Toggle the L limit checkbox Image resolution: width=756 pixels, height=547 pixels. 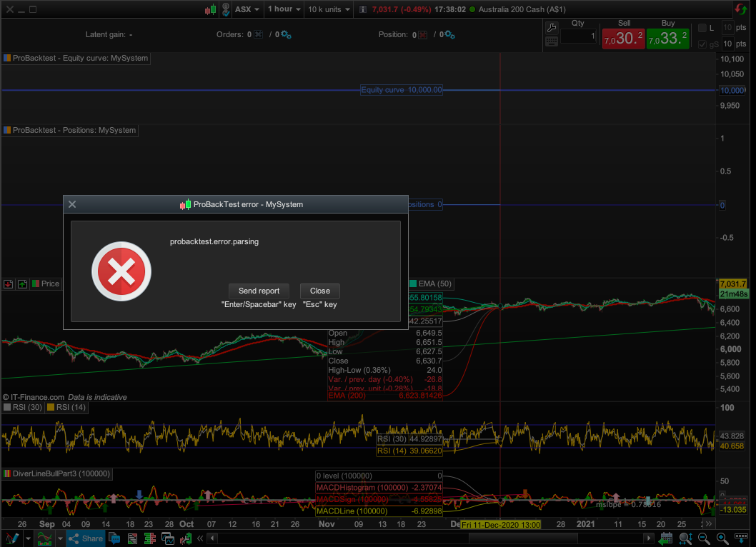pos(702,28)
